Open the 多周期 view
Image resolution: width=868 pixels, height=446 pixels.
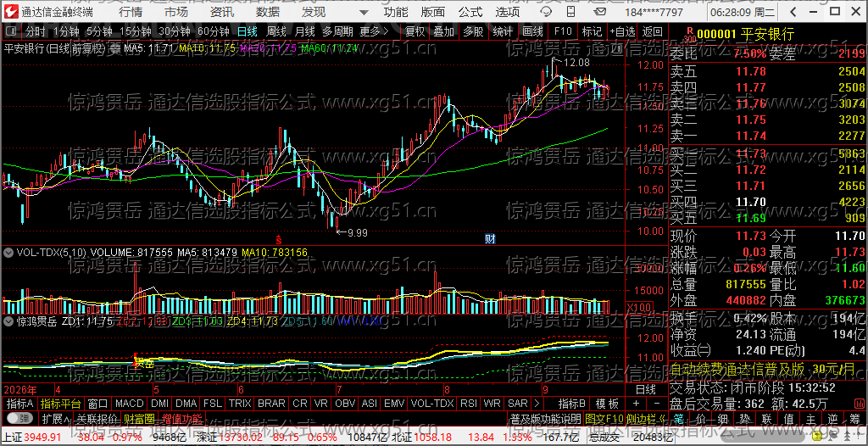[x=337, y=31]
